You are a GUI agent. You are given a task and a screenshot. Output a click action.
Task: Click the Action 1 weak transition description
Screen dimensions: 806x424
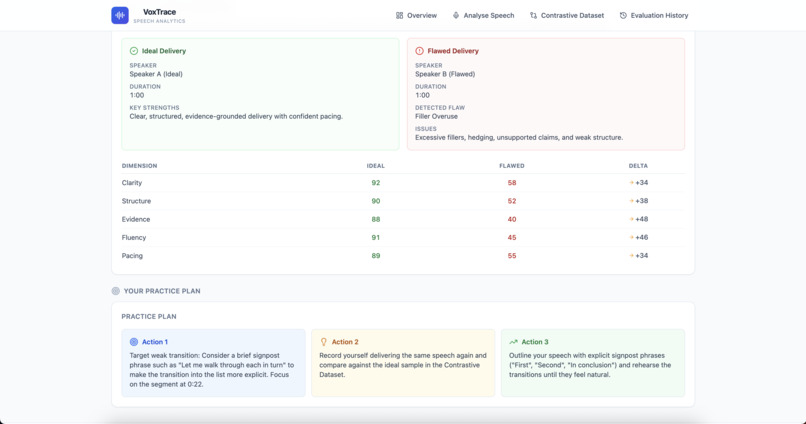point(212,370)
